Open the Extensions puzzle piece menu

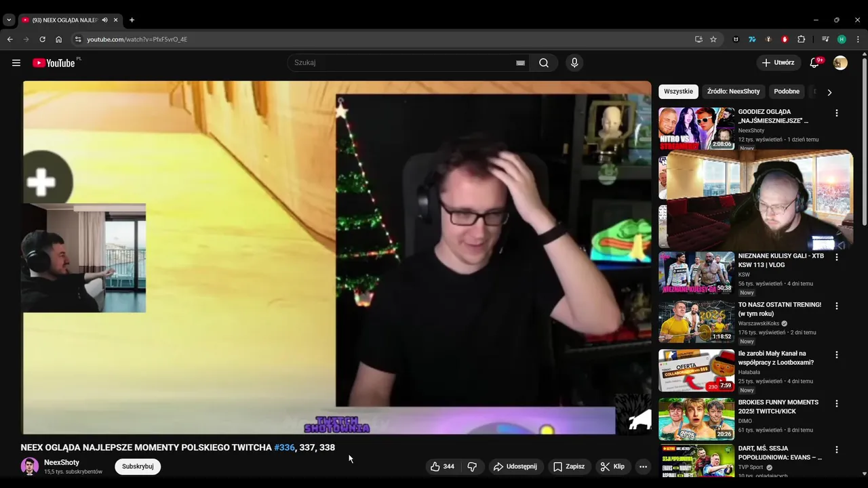801,39
